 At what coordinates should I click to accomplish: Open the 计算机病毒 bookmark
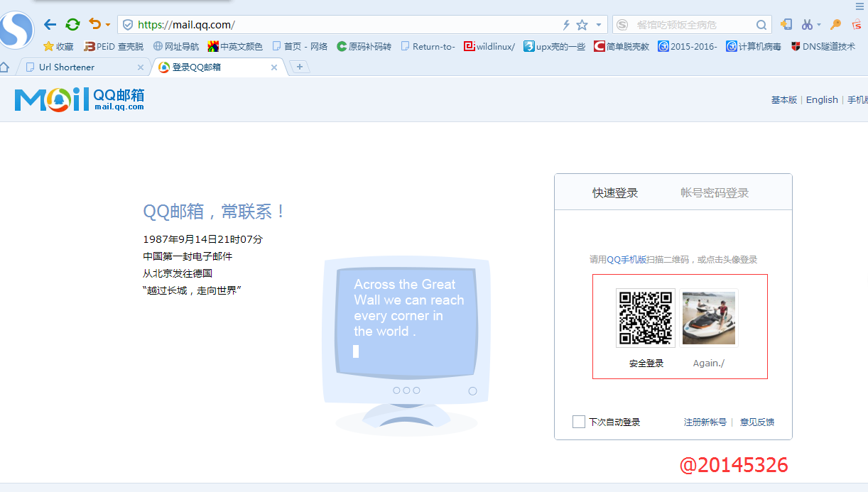pyautogui.click(x=754, y=46)
